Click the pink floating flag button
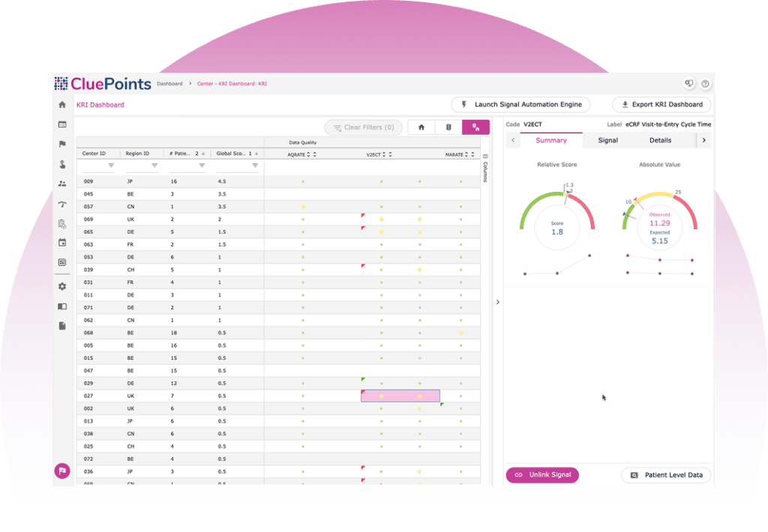The width and height of the screenshot is (768, 532). [62, 471]
